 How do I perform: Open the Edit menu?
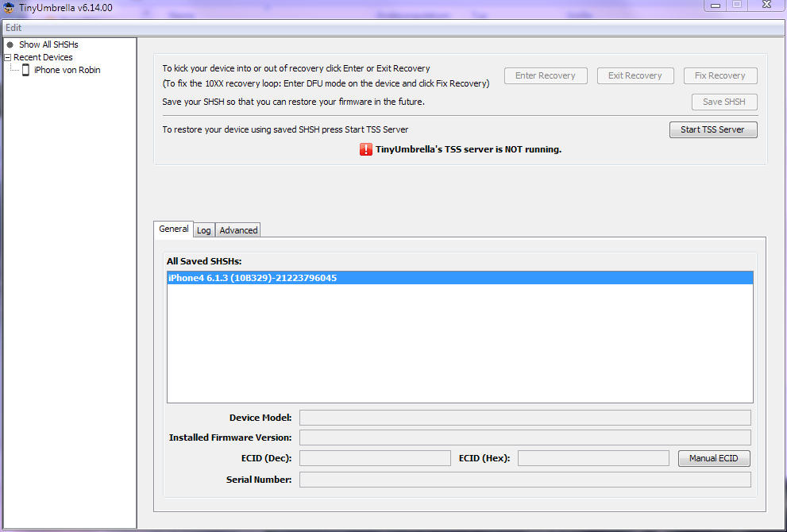point(14,28)
